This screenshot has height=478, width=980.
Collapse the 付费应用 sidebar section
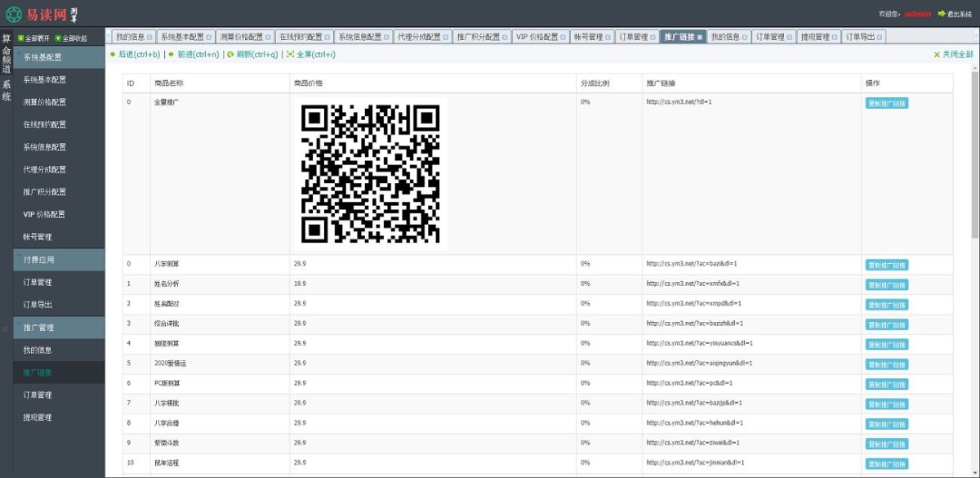click(59, 260)
